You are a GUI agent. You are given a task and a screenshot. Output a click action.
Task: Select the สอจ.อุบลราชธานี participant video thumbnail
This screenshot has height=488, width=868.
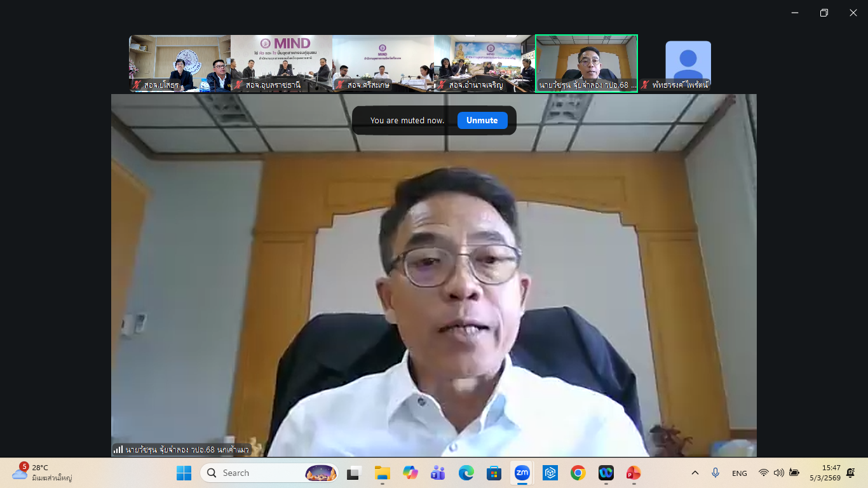281,64
